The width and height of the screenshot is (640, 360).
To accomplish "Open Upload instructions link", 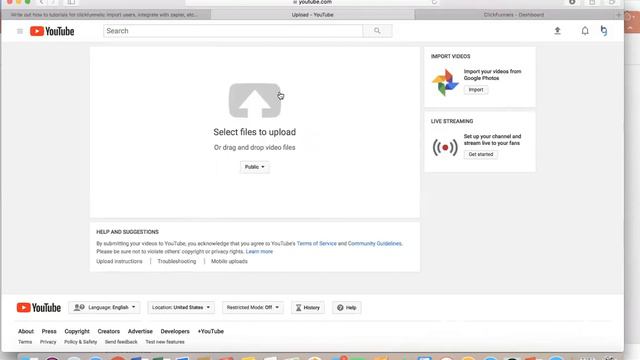I will coord(119,261).
